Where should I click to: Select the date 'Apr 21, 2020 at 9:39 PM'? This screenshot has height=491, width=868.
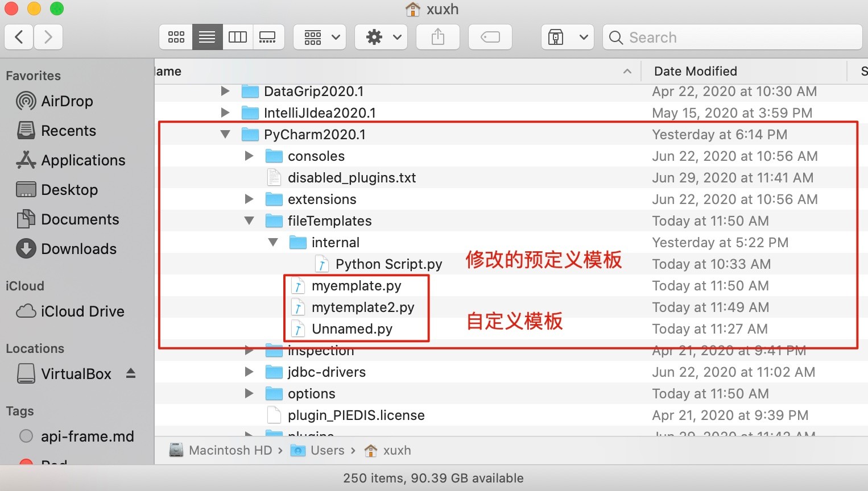tap(730, 415)
